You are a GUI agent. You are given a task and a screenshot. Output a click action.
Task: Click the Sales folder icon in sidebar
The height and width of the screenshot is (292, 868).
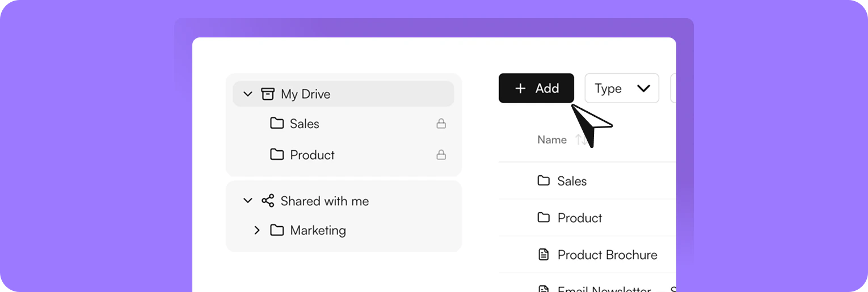click(277, 124)
